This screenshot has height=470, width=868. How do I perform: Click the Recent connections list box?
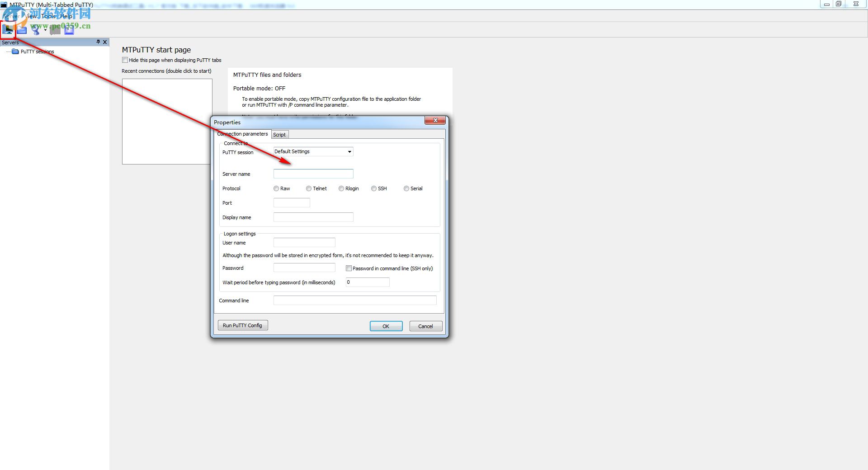click(x=167, y=122)
